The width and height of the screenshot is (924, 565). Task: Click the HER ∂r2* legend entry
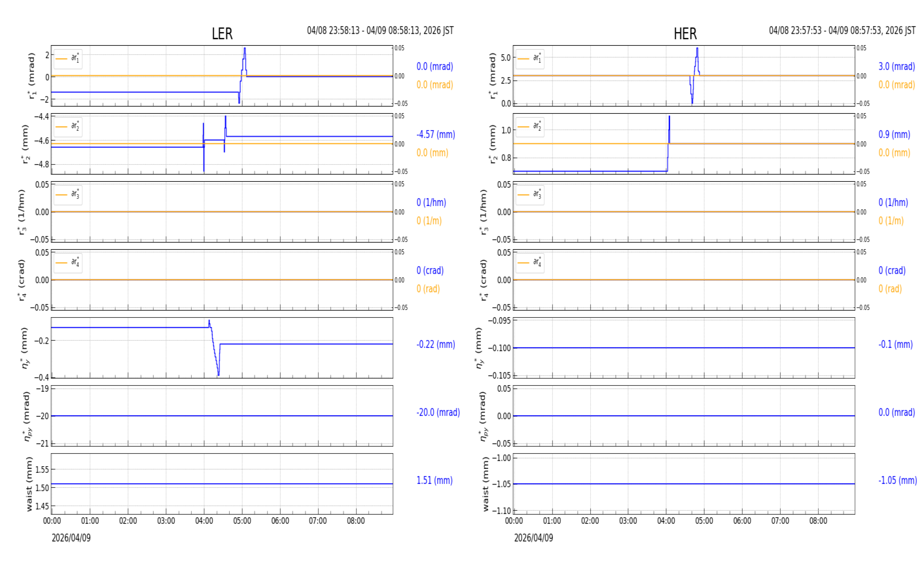pos(530,126)
